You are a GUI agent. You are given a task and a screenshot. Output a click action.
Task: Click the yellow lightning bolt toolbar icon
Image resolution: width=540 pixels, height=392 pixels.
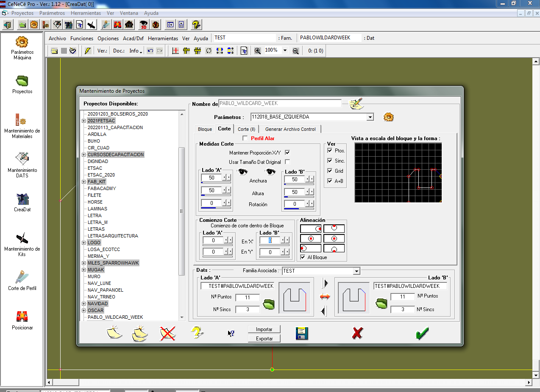click(88, 51)
